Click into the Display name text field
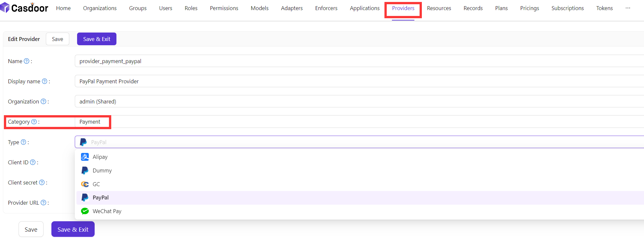644x245 pixels. (x=358, y=81)
